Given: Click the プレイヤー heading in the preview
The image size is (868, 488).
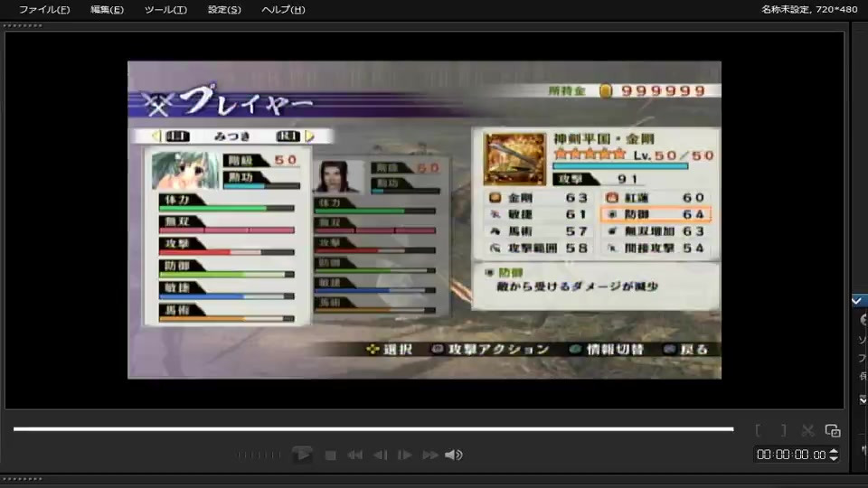Looking at the screenshot, I should [x=246, y=101].
